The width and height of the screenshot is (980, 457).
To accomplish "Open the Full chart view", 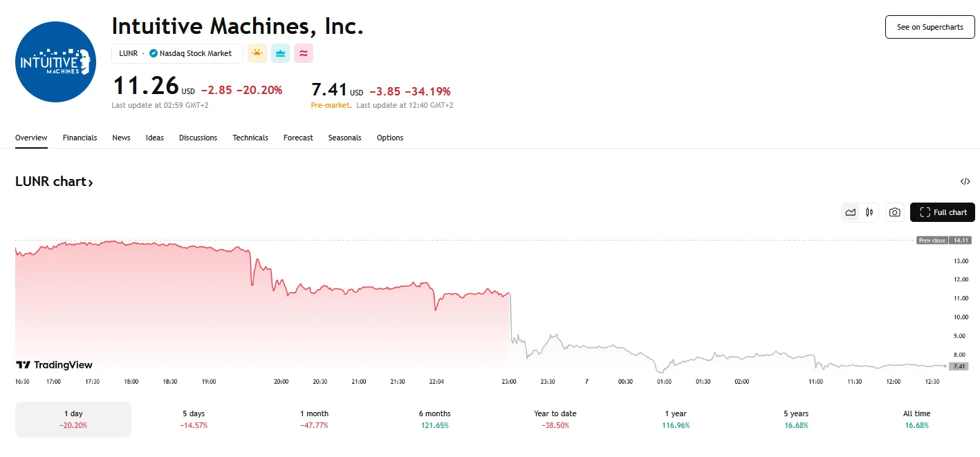I will point(942,212).
